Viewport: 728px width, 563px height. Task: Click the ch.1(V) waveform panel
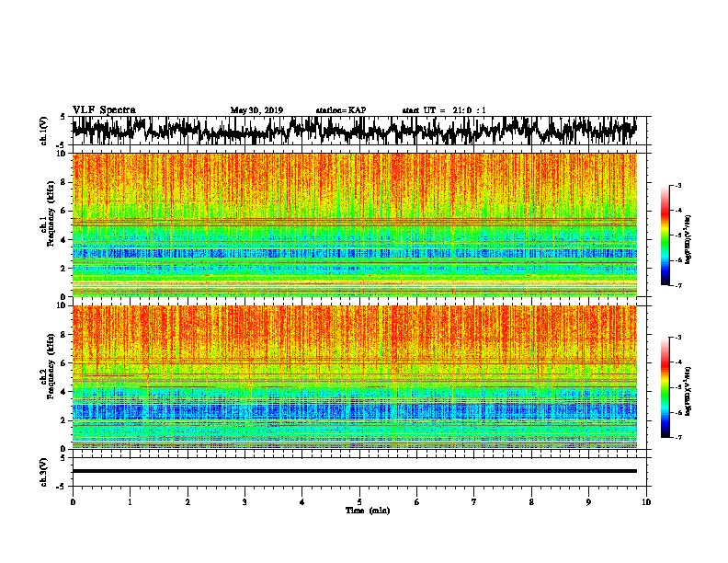pos(359,131)
